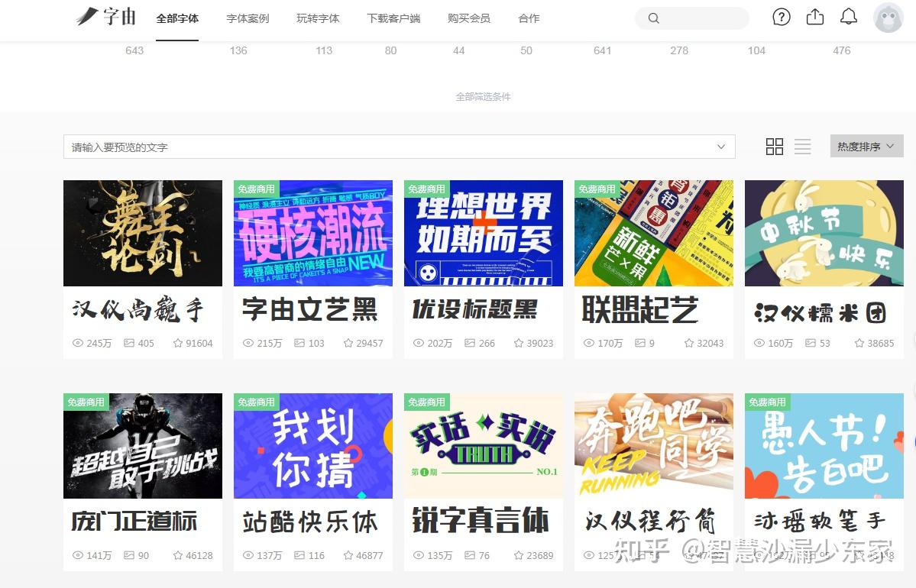Open the 超越自己敢于挑战 thumbnail
This screenshot has width=916, height=588.
[143, 446]
